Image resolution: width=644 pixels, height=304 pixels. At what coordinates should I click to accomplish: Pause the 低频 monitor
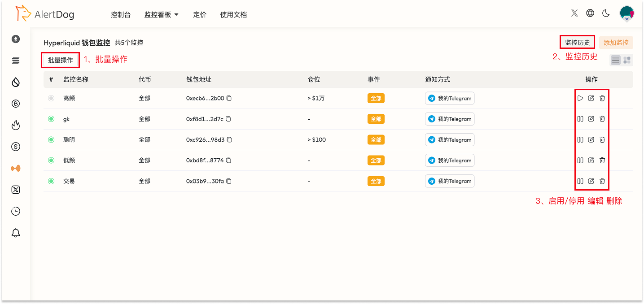580,160
